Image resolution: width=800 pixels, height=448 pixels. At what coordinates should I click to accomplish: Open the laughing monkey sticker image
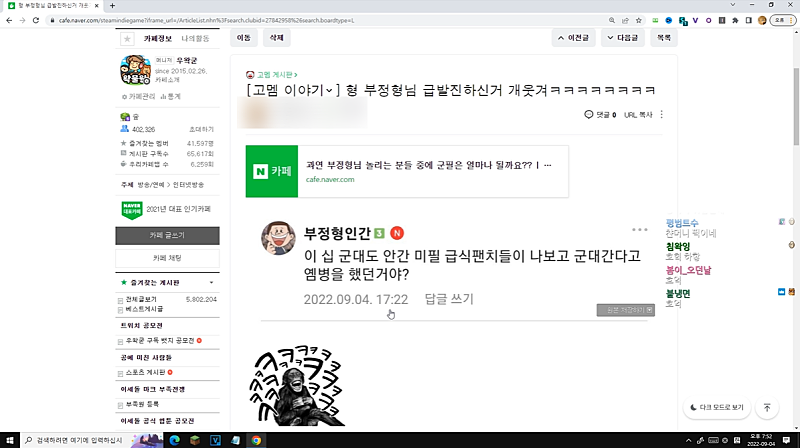297,386
